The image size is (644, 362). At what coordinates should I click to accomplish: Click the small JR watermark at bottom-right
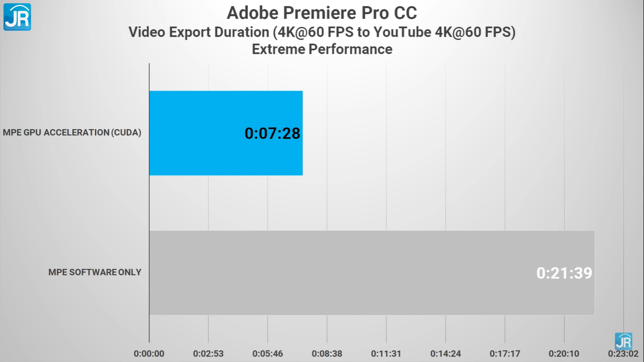point(623,341)
